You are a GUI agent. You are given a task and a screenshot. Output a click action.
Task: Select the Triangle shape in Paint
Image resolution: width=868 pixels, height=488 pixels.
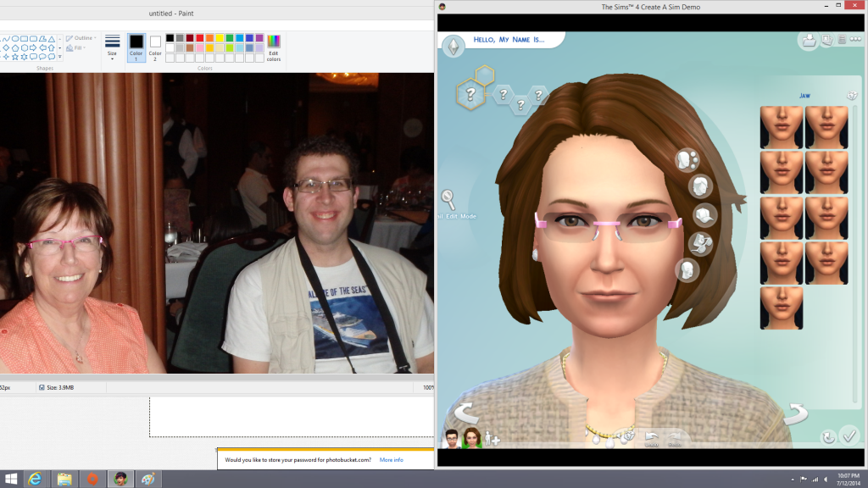pos(52,39)
